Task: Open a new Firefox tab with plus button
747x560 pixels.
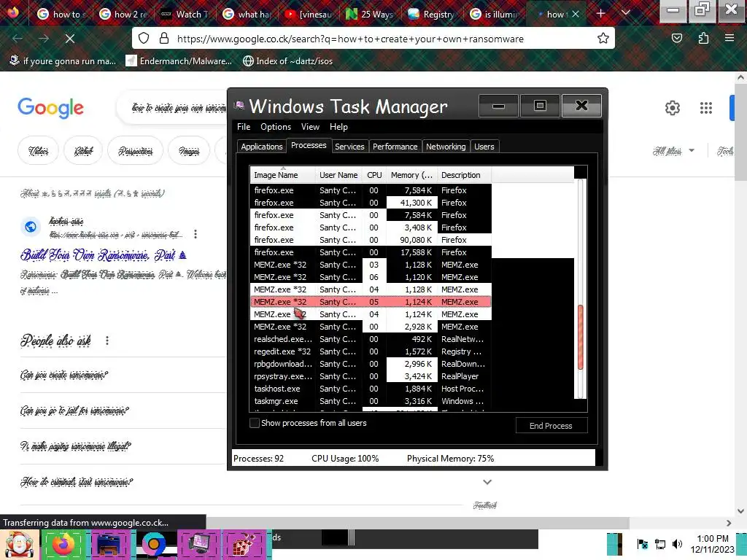Action: tap(600, 14)
